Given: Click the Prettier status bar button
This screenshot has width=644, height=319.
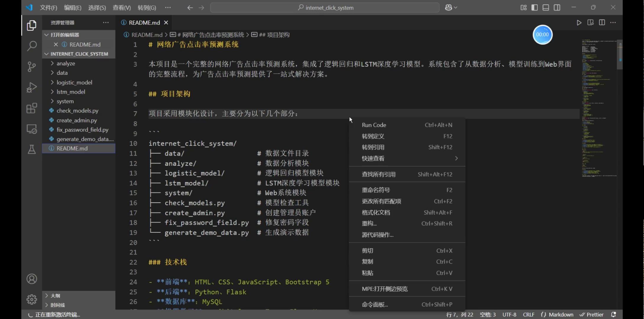Looking at the screenshot, I should (591, 315).
